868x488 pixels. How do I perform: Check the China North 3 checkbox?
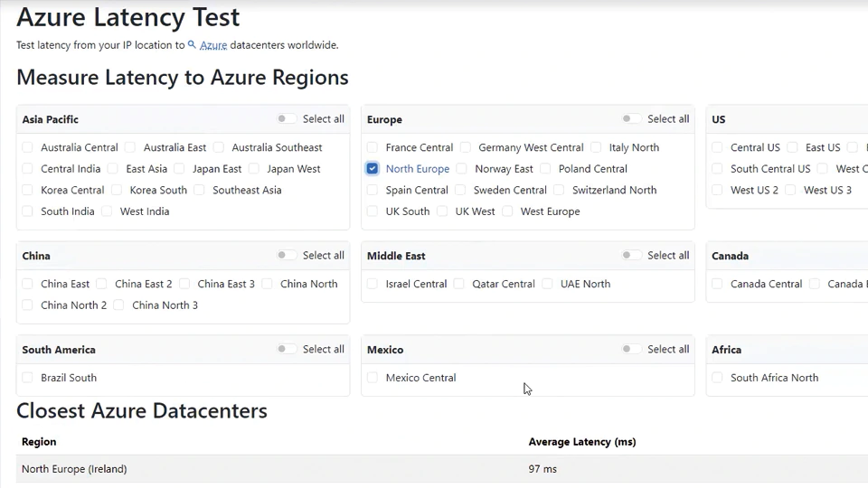point(118,305)
